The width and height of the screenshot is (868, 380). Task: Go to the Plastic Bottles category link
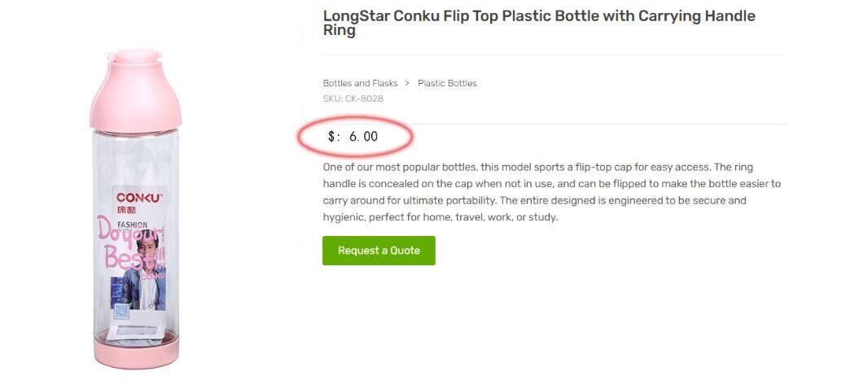point(447,83)
